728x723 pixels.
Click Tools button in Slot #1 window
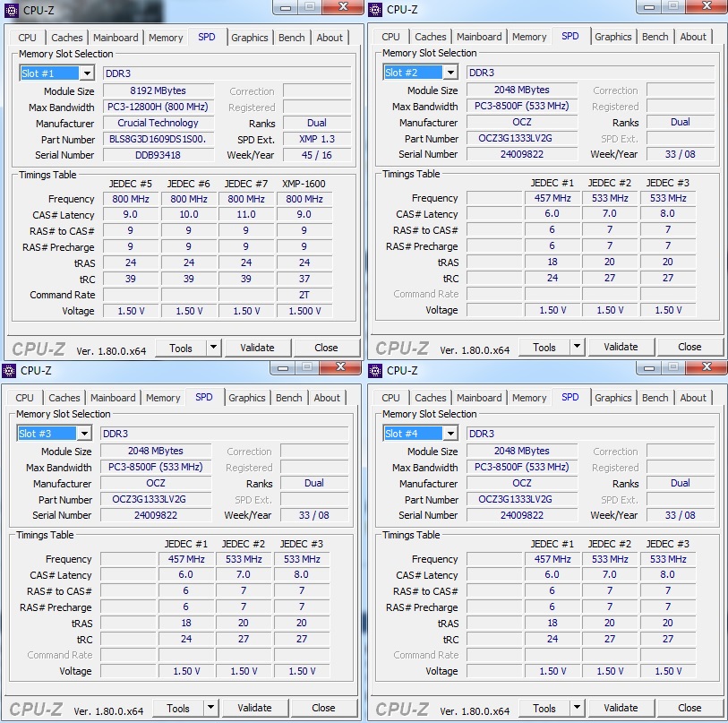click(181, 348)
